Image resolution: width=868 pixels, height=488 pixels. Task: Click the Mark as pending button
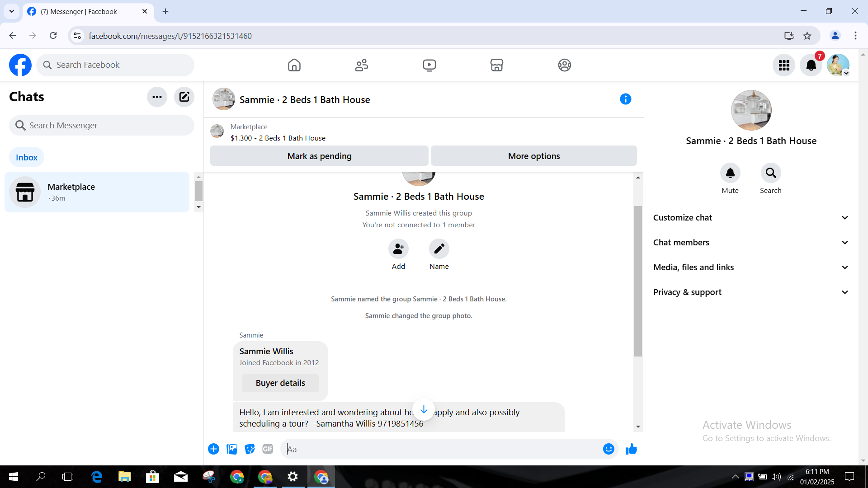[319, 156]
